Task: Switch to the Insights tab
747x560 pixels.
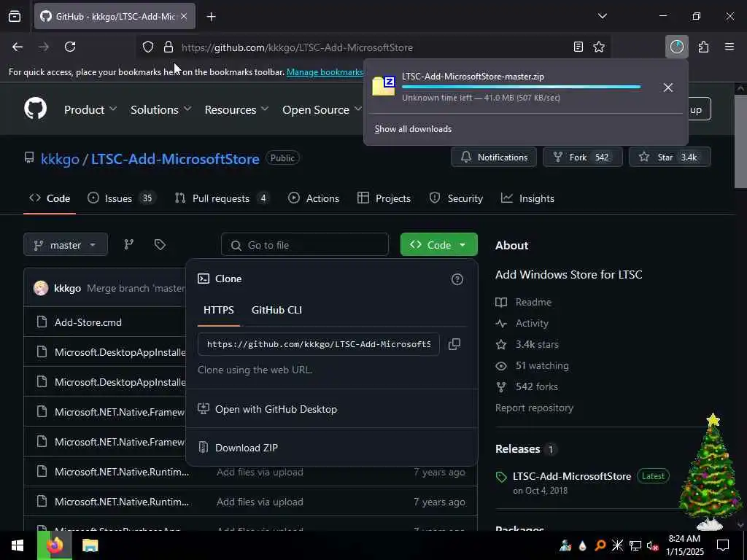Action: pyautogui.click(x=528, y=198)
